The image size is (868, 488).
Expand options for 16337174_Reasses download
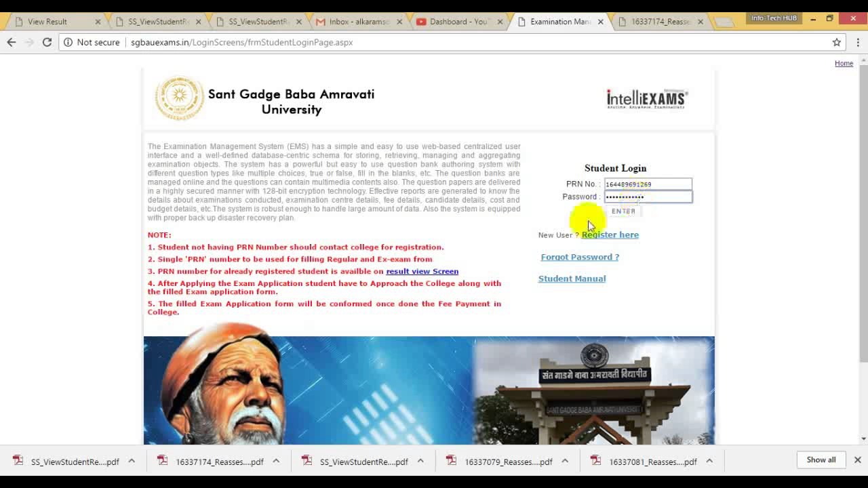tap(276, 461)
